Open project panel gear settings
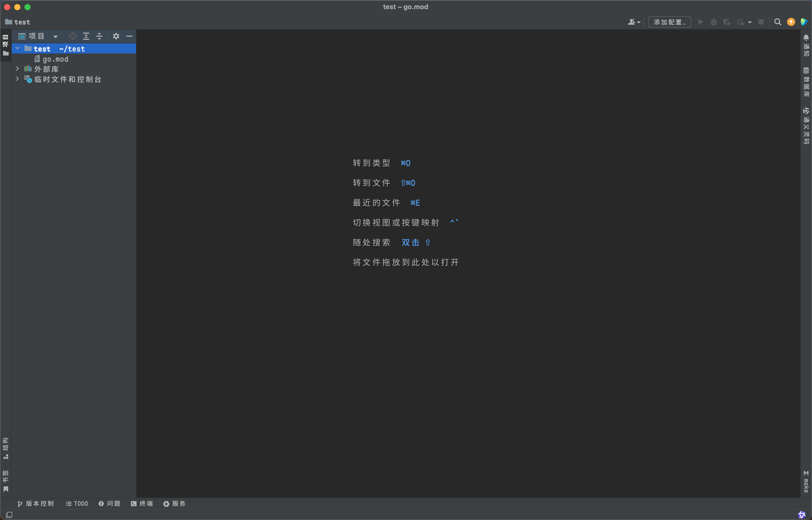812x520 pixels. click(x=116, y=36)
